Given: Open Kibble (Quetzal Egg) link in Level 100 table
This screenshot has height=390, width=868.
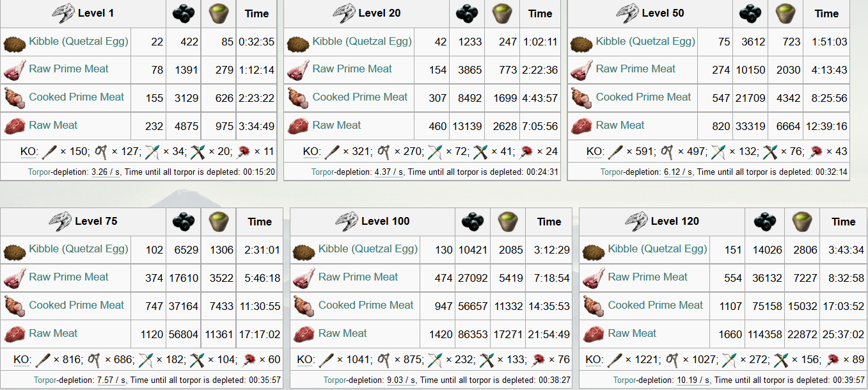Looking at the screenshot, I should [x=368, y=249].
